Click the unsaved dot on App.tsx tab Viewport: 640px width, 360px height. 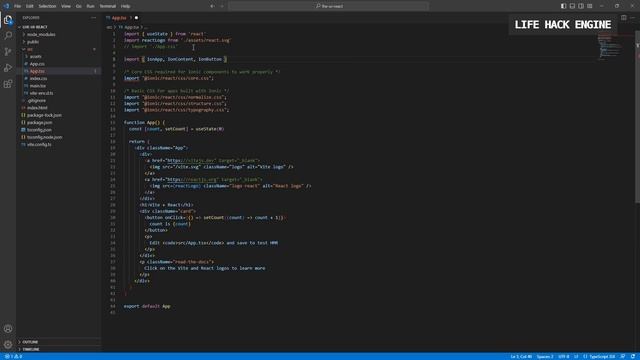click(x=136, y=18)
